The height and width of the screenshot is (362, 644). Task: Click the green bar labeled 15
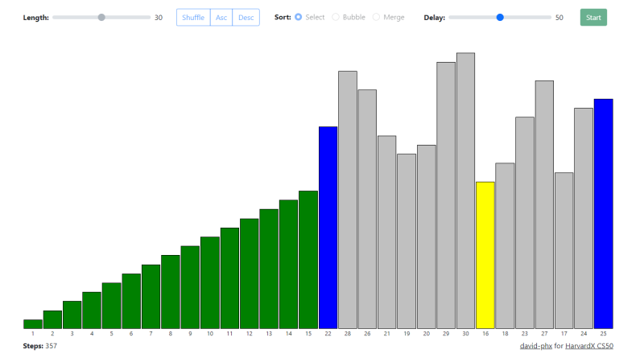(308, 260)
